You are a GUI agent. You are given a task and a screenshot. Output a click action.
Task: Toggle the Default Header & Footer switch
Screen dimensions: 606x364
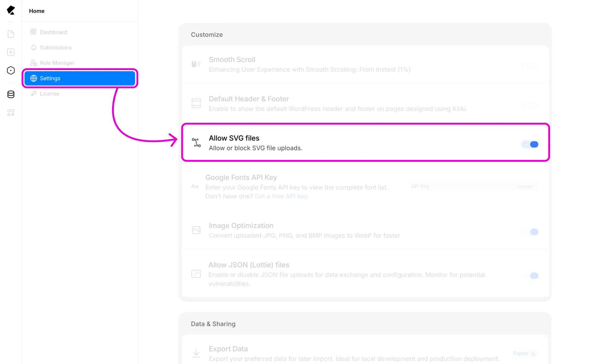click(531, 105)
